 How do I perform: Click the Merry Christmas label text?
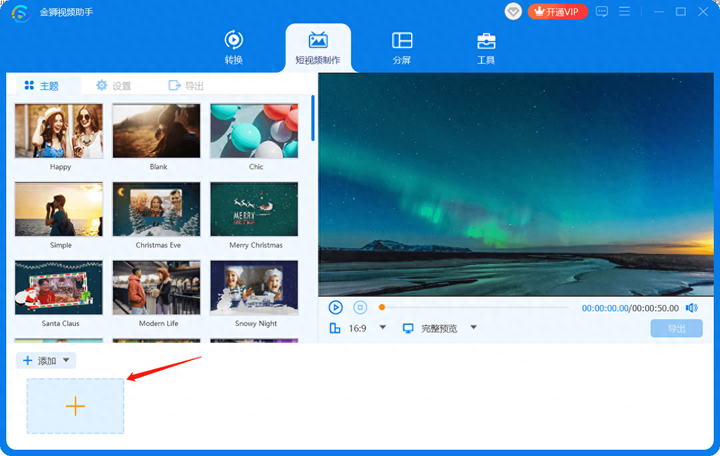coord(256,245)
